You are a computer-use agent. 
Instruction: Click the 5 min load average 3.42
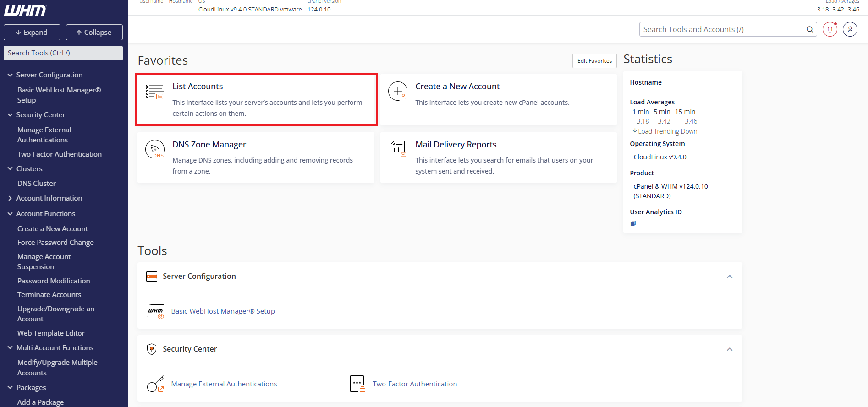[664, 121]
